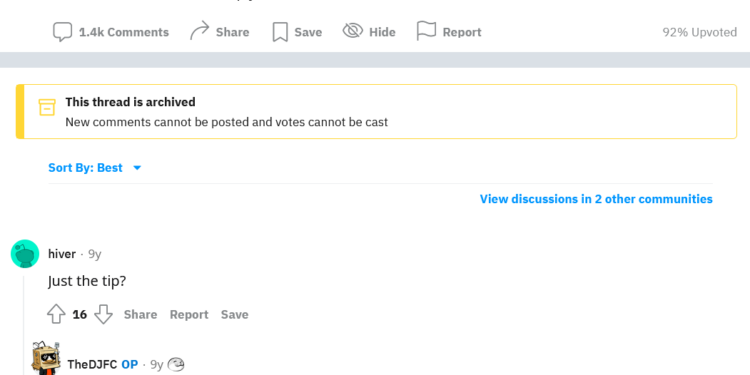The image size is (750, 375).
Task: Save hiver's comment
Action: pyautogui.click(x=234, y=314)
